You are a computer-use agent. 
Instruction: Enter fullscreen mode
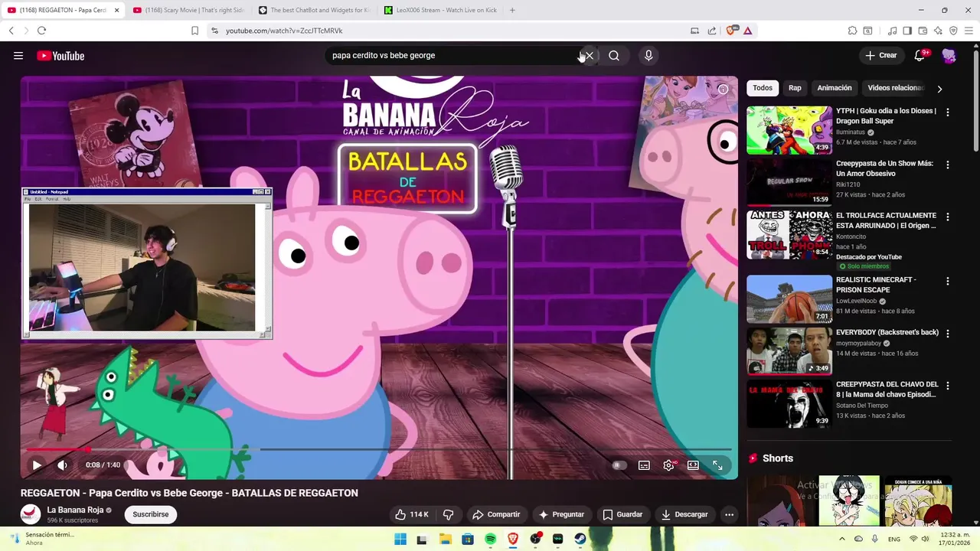click(x=717, y=465)
